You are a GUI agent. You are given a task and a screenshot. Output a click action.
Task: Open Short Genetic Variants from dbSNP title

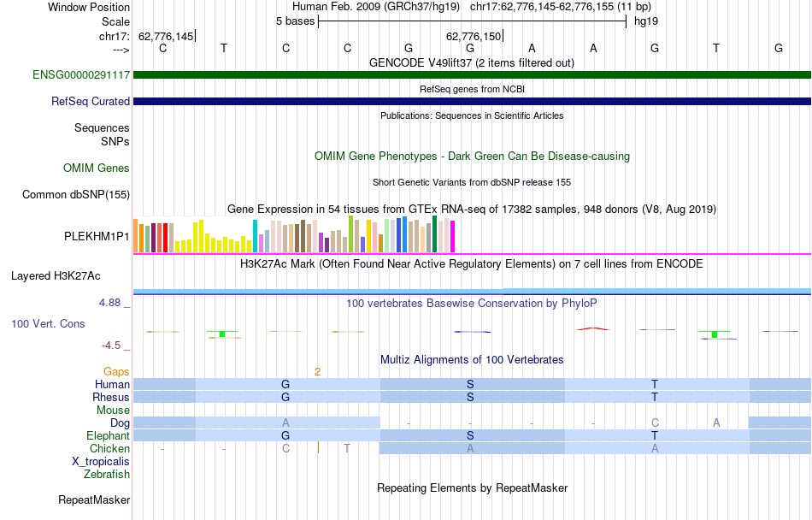(x=472, y=182)
